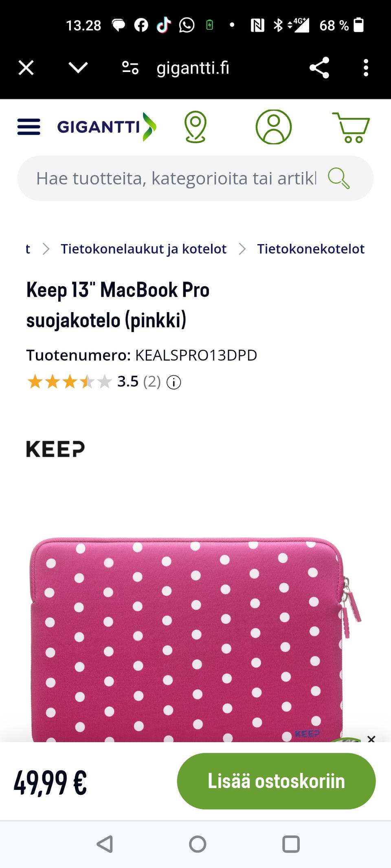Go to Tietokonelaukut ja kotelot breadcrumb

pyautogui.click(x=143, y=249)
